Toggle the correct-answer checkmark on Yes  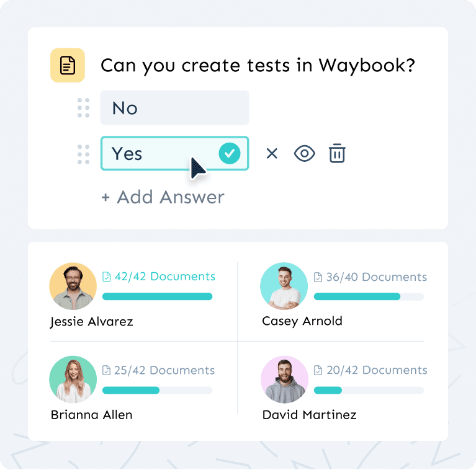click(230, 153)
